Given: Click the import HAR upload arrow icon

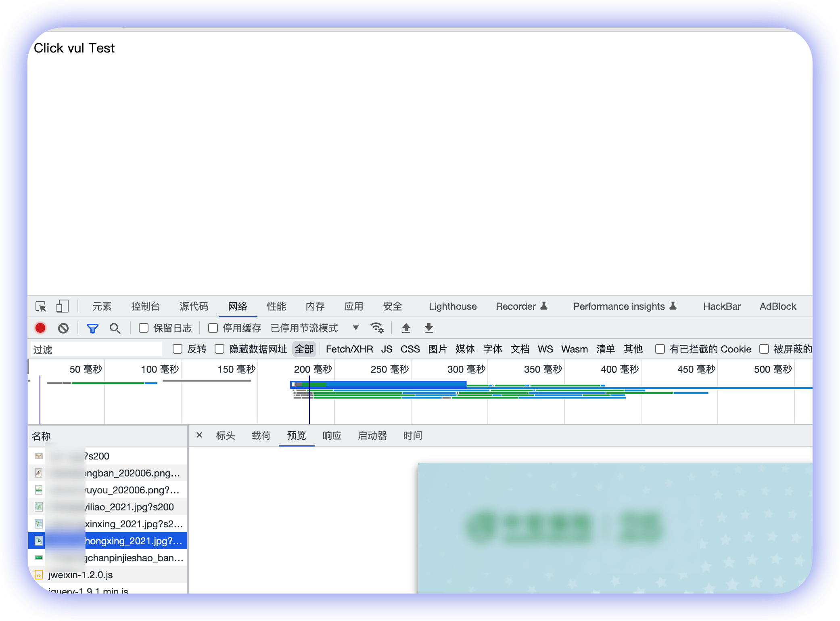Looking at the screenshot, I should (x=406, y=328).
